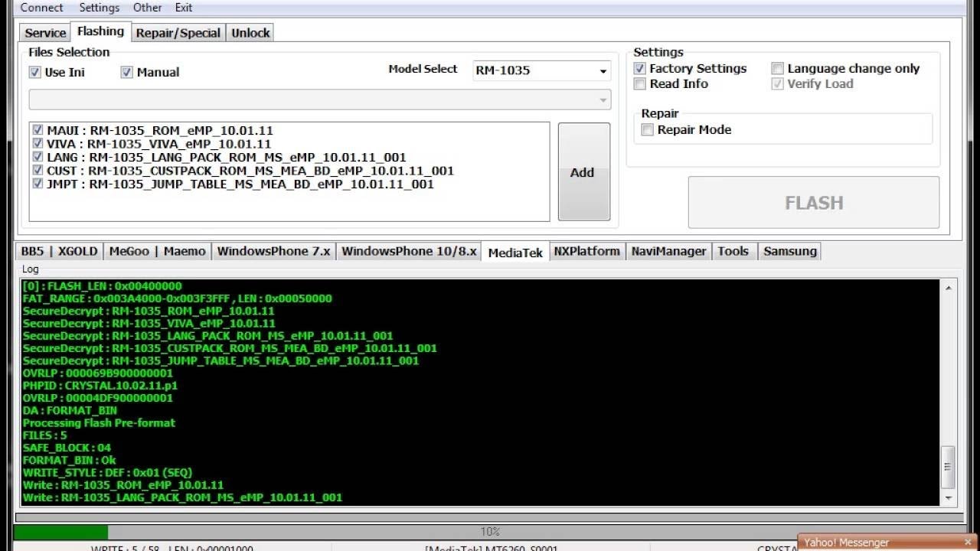Uncheck the JMPT file checkbox

[x=38, y=184]
